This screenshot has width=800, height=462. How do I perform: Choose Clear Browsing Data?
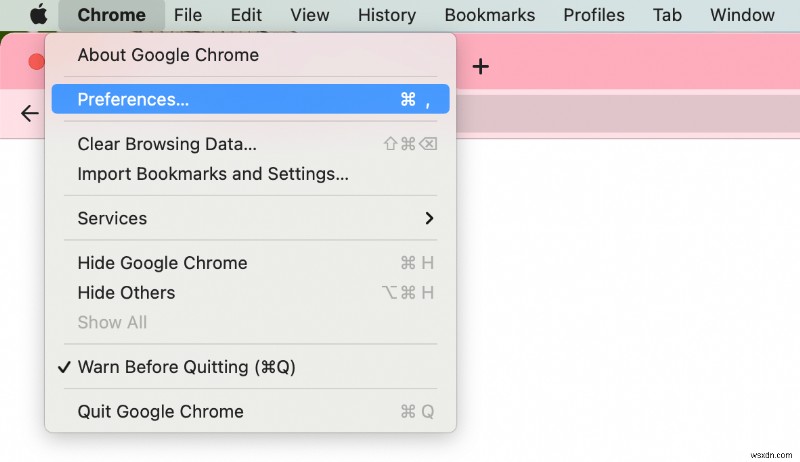coord(167,144)
